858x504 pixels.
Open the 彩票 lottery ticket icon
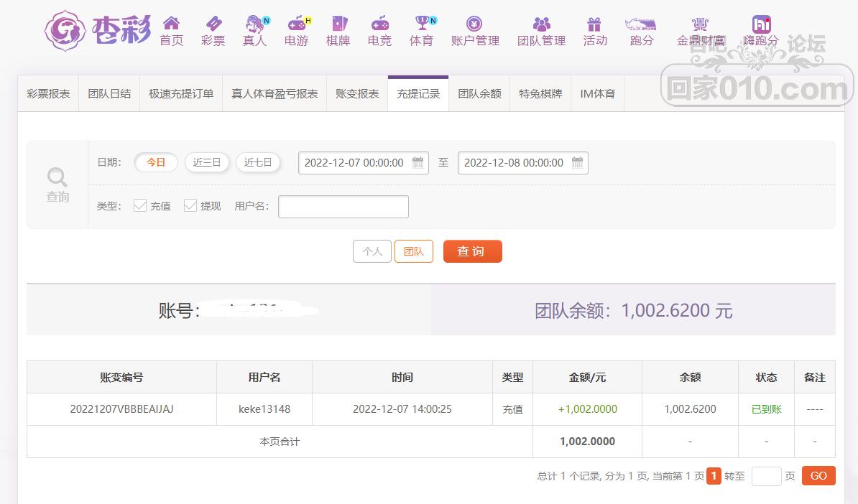pos(213,24)
